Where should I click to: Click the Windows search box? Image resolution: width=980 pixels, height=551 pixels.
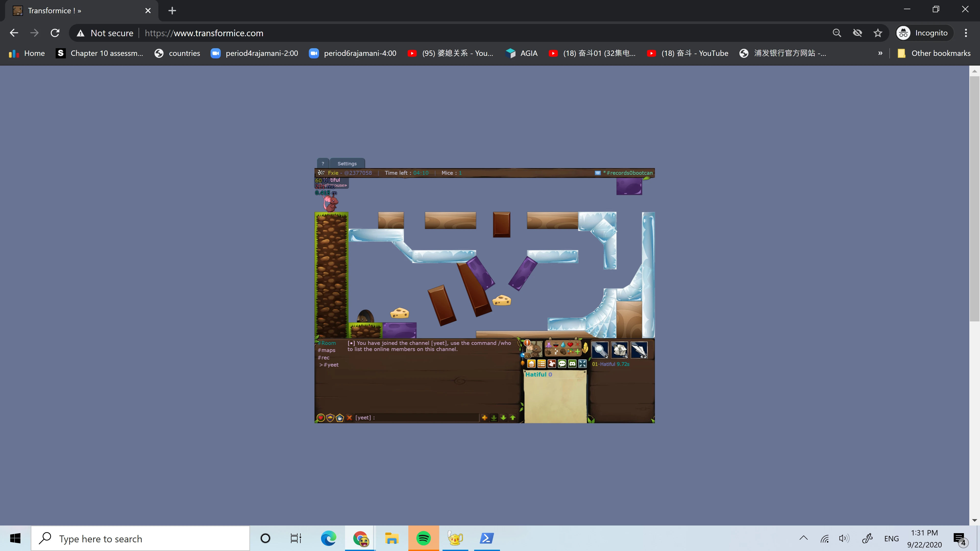pos(140,539)
